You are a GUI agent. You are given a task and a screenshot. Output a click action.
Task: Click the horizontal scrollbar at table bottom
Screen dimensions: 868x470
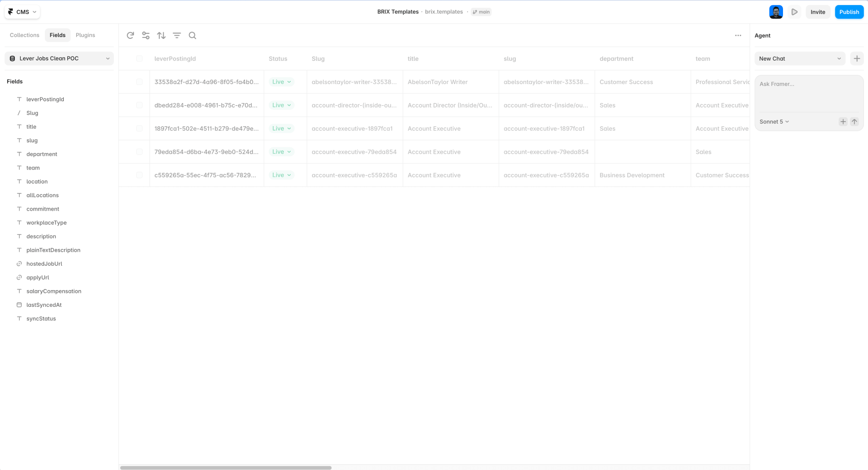[226, 468]
